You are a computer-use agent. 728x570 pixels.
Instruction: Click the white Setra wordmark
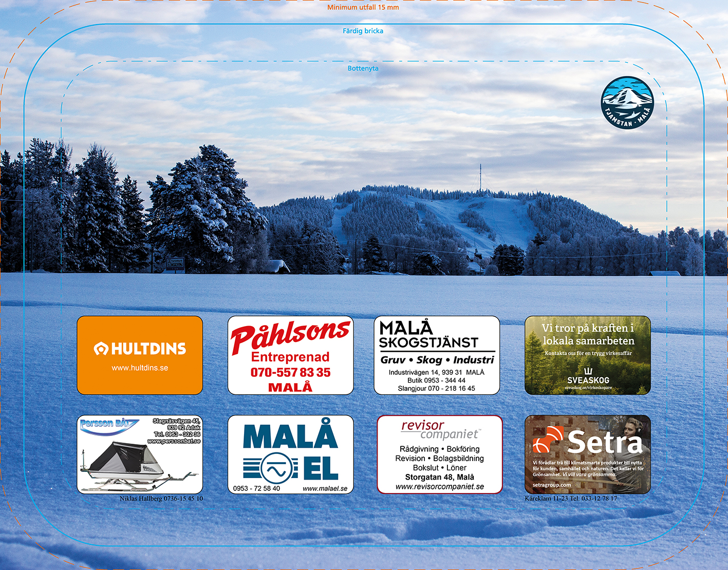605,442
